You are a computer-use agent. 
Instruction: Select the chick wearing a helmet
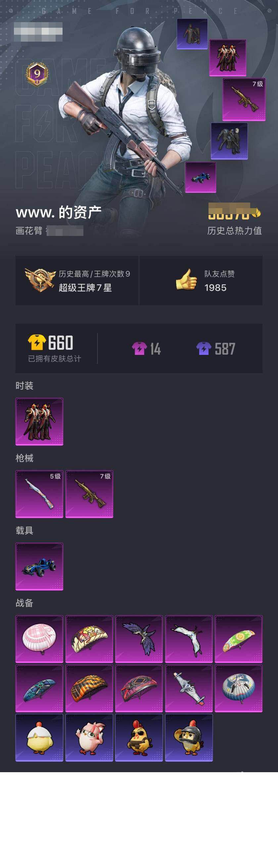coord(189,737)
